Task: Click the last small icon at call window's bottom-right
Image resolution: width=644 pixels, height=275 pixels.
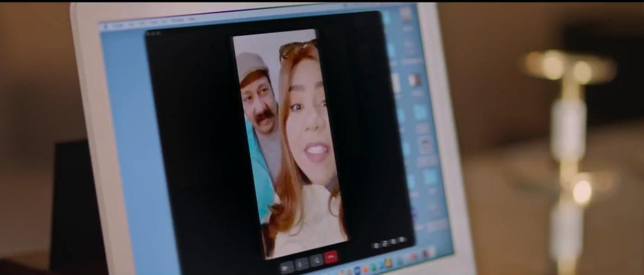Action: (x=401, y=240)
